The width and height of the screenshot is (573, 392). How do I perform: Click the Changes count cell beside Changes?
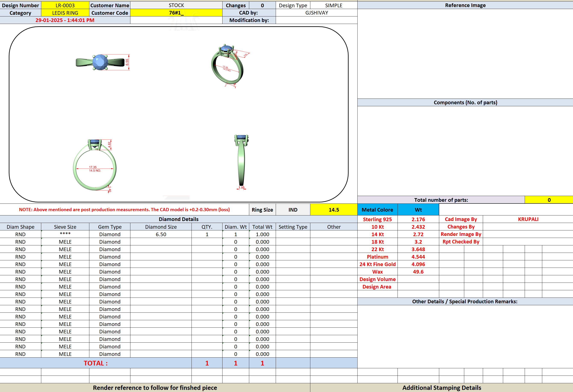click(x=262, y=5)
